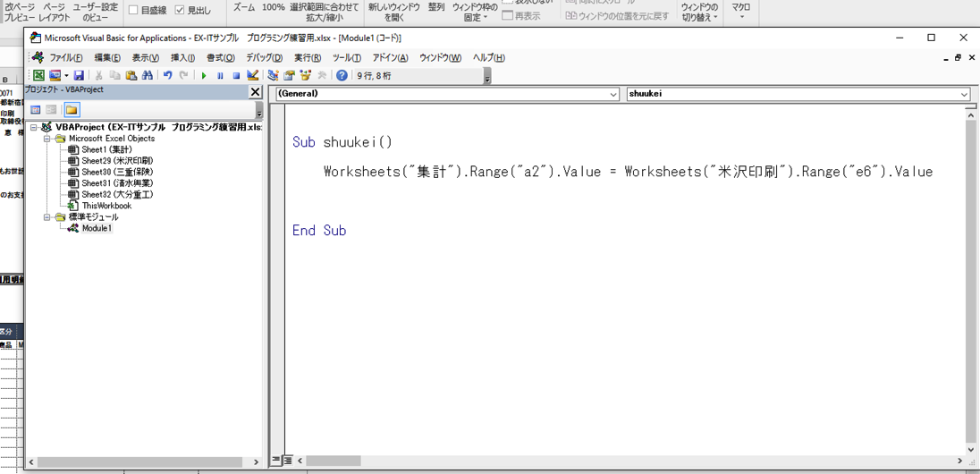Click the View Microsoft Excel icon in VBA toolbar
This screenshot has height=474, width=980.
(x=38, y=75)
